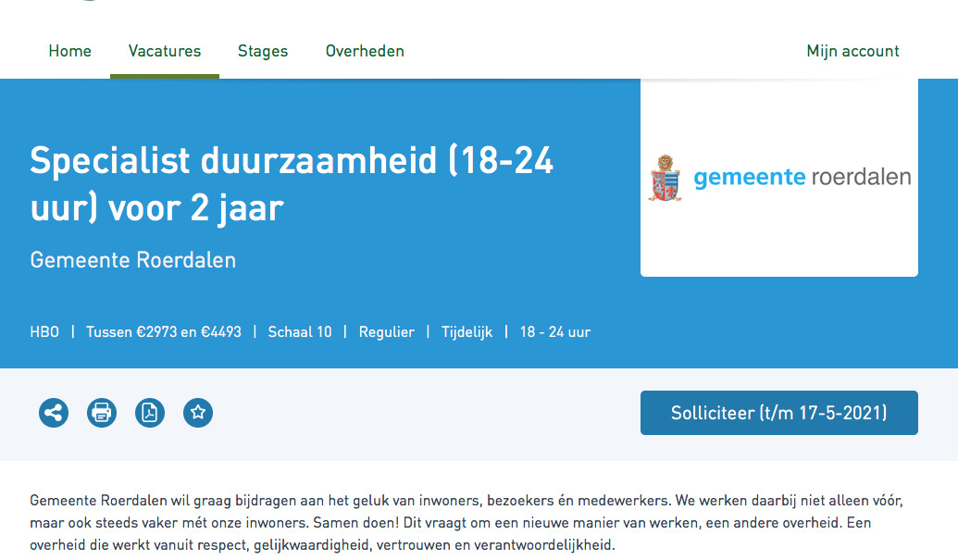Select the vacancy title Specialist duurzaamheid

(292, 184)
